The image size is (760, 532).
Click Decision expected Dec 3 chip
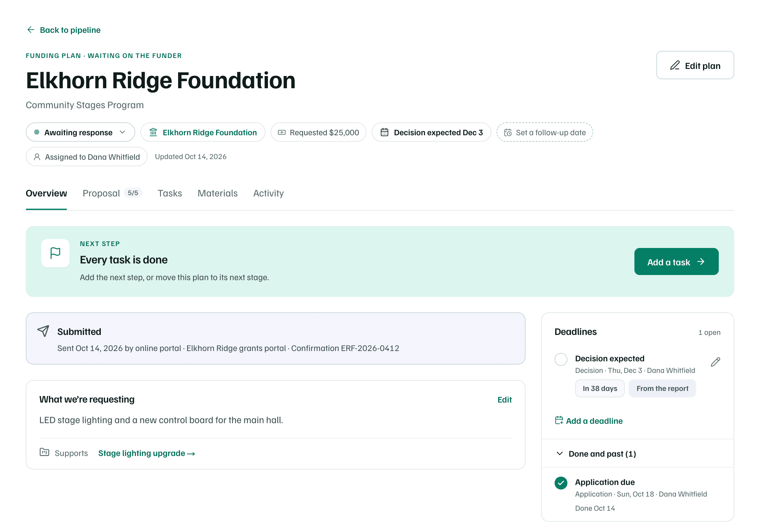[431, 132]
